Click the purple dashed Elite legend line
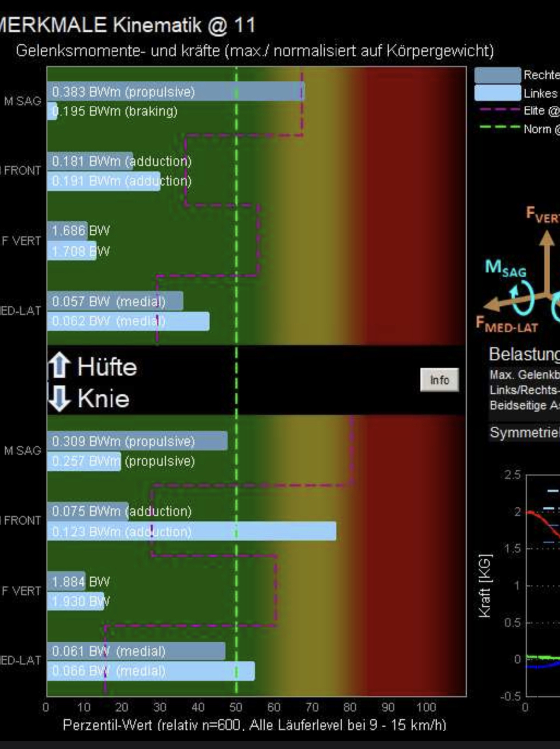Image resolution: width=560 pixels, height=749 pixels. pyautogui.click(x=499, y=110)
